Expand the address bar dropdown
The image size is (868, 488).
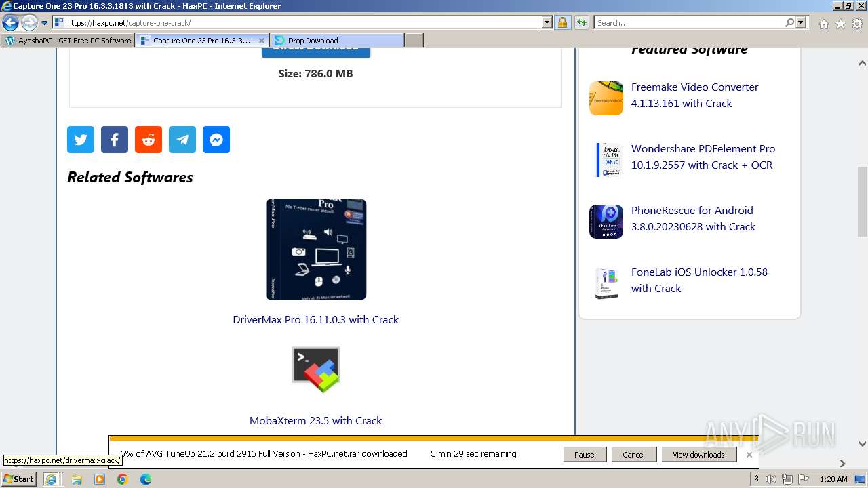547,22
